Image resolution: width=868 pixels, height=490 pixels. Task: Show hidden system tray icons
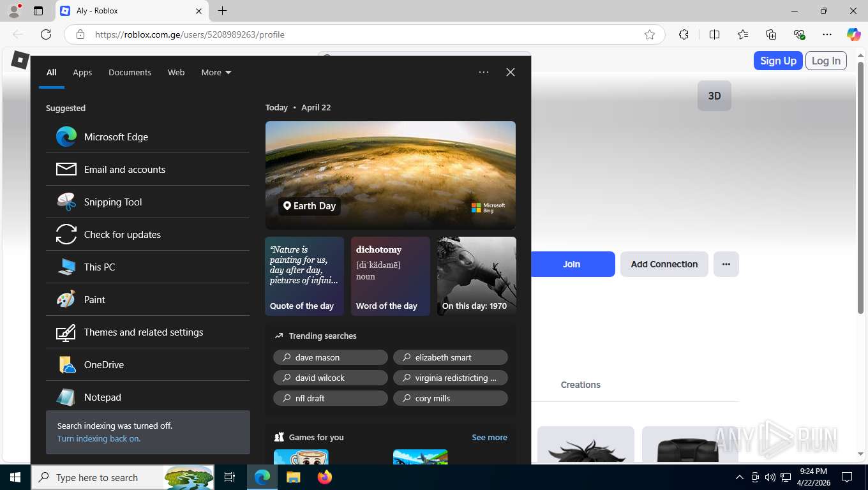[740, 477]
